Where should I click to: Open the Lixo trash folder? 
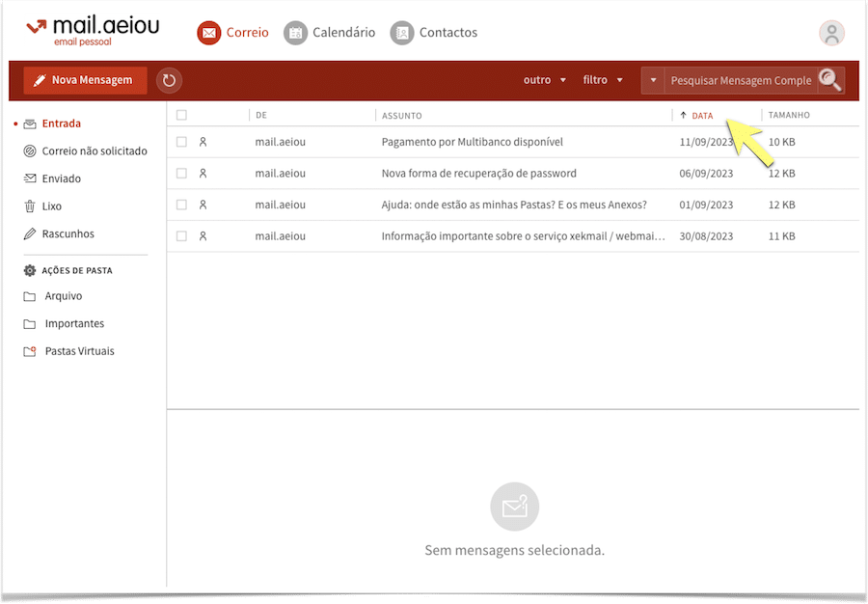(51, 206)
